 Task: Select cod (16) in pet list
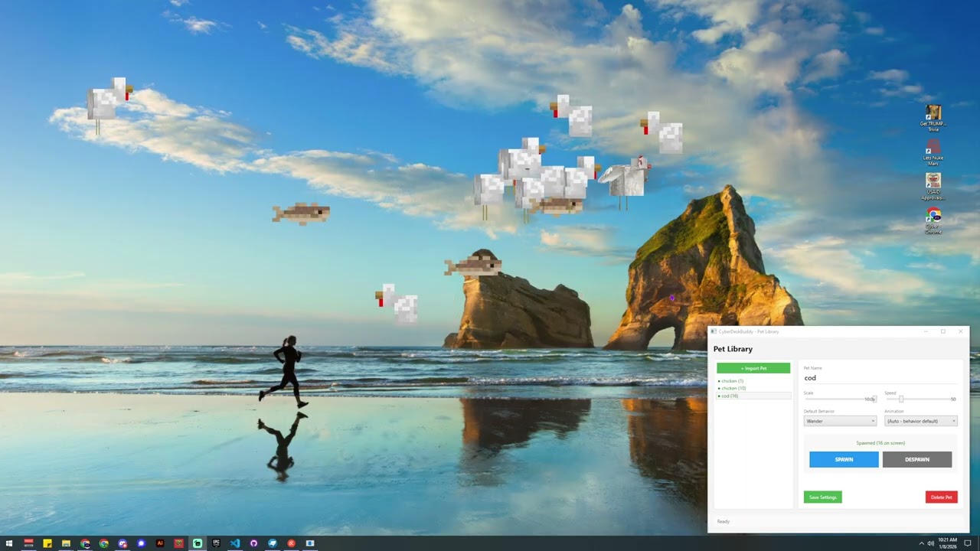pyautogui.click(x=753, y=396)
